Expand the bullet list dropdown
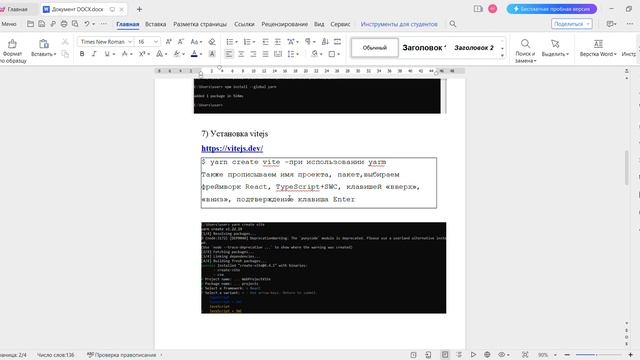 [236, 42]
